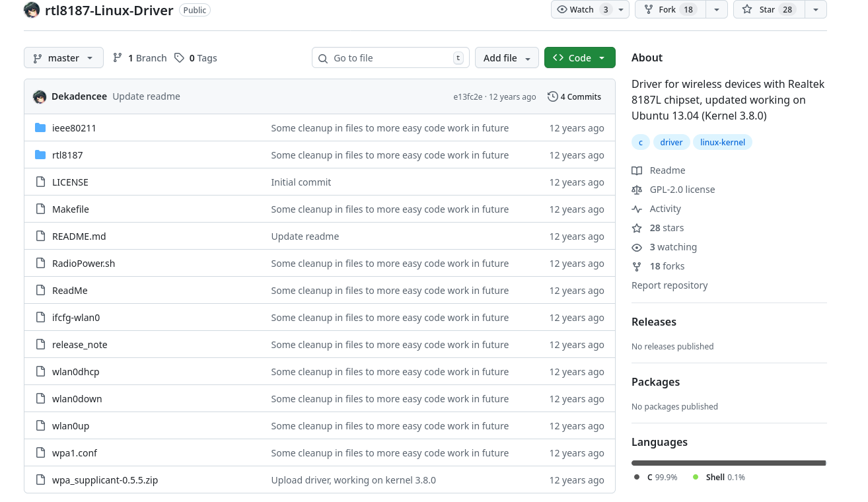Open the master branch switcher dropdown
868x502 pixels.
[63, 58]
